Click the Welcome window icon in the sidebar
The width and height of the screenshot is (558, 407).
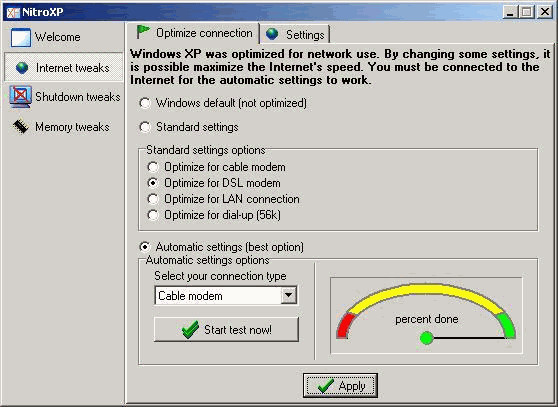coord(20,38)
